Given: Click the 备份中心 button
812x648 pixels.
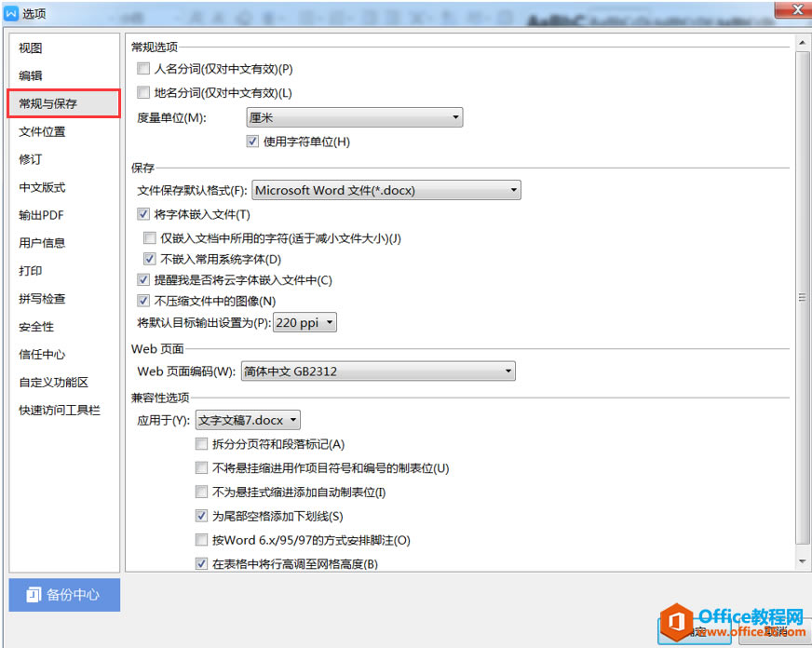Looking at the screenshot, I should point(64,595).
